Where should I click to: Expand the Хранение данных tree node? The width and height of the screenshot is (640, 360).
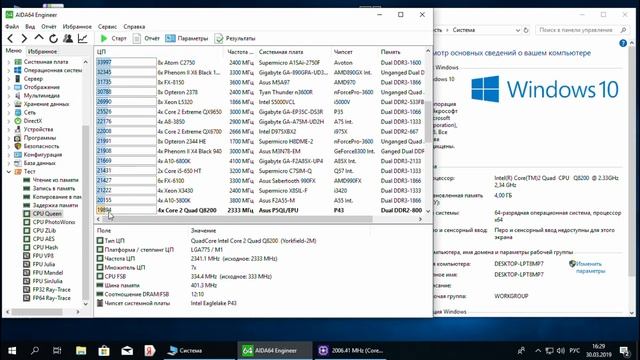9,104
